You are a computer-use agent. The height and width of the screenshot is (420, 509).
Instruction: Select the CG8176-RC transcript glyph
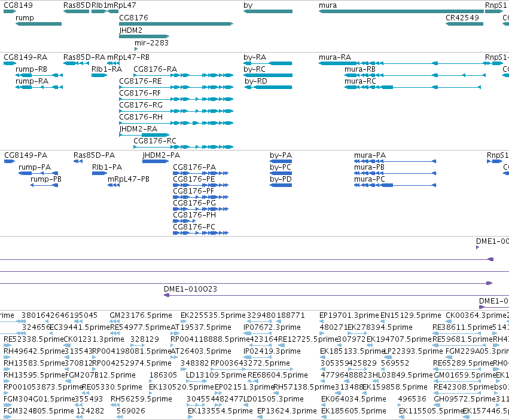tap(184, 147)
